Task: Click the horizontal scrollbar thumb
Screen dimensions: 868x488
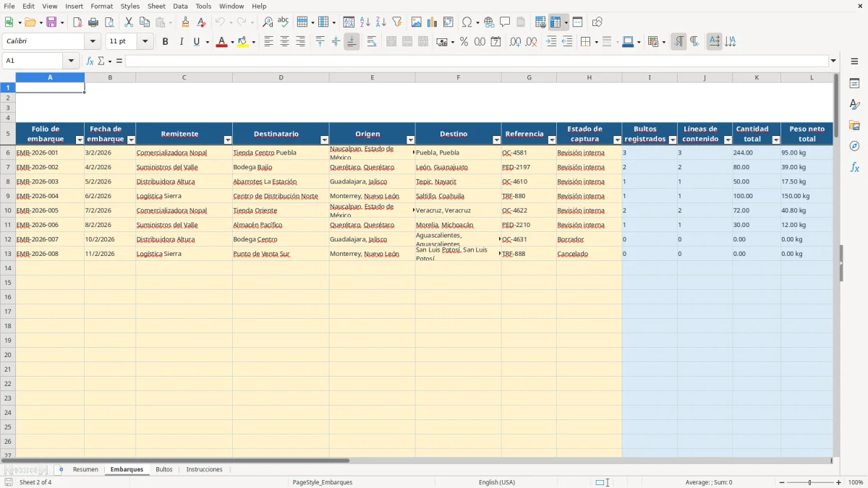Action: click(176, 461)
